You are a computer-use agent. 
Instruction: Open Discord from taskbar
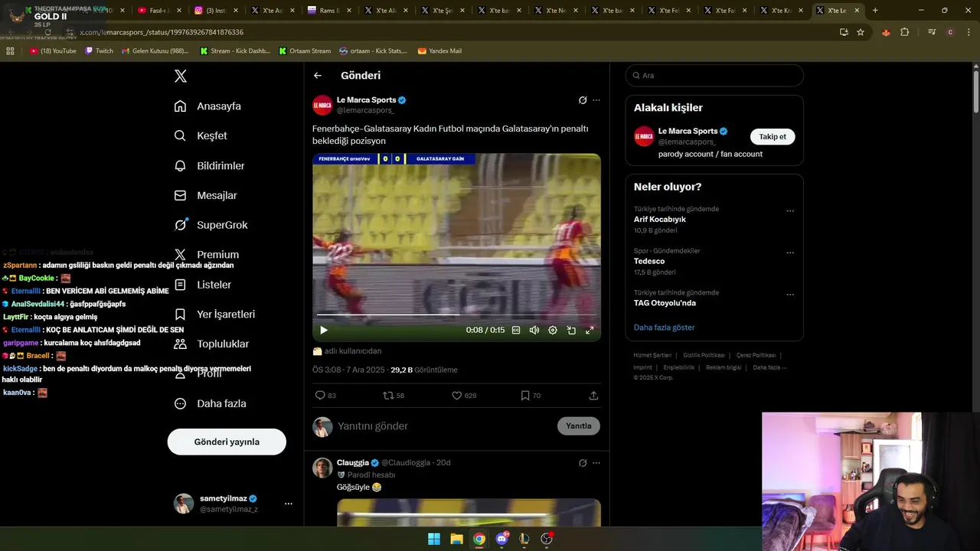pos(501,539)
